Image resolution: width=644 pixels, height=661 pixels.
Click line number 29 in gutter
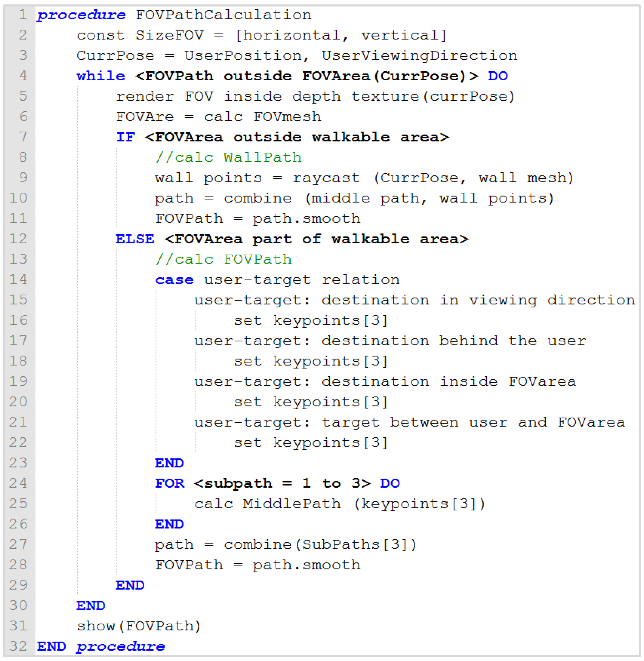18,585
